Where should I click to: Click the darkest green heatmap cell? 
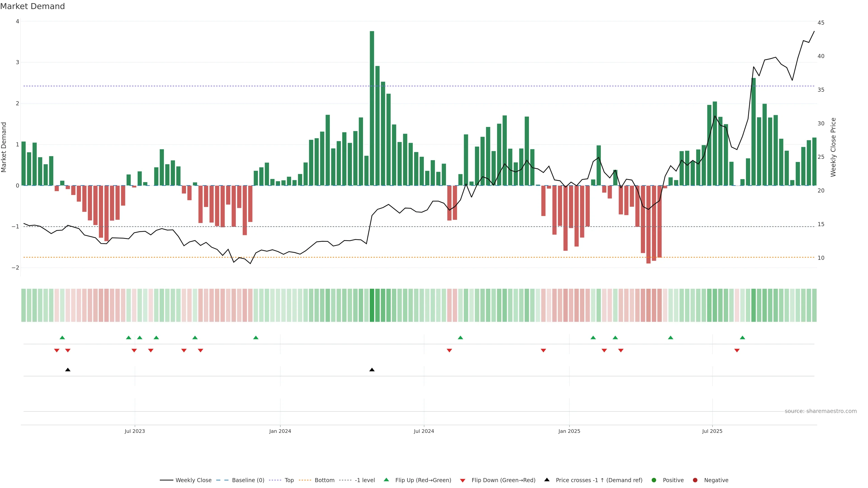[x=372, y=305]
